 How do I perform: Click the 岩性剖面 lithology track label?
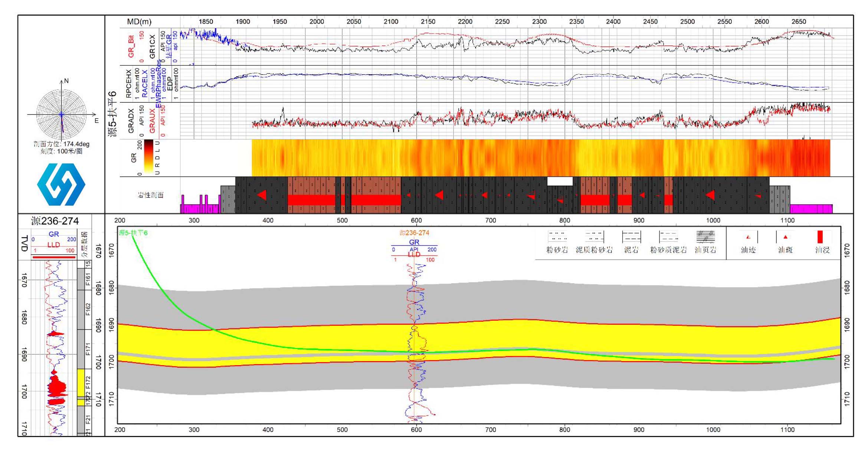151,195
